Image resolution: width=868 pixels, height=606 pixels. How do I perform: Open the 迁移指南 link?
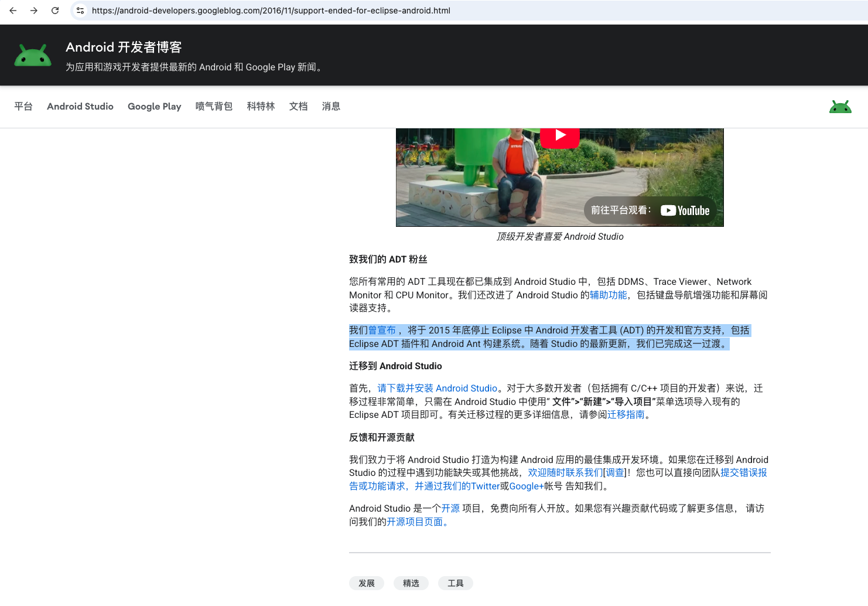click(626, 414)
